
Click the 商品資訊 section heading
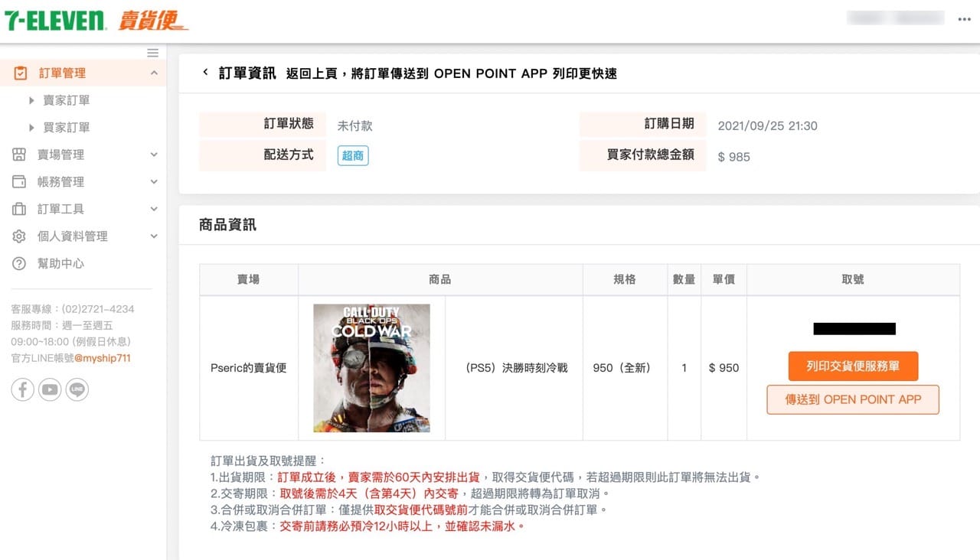tap(227, 225)
